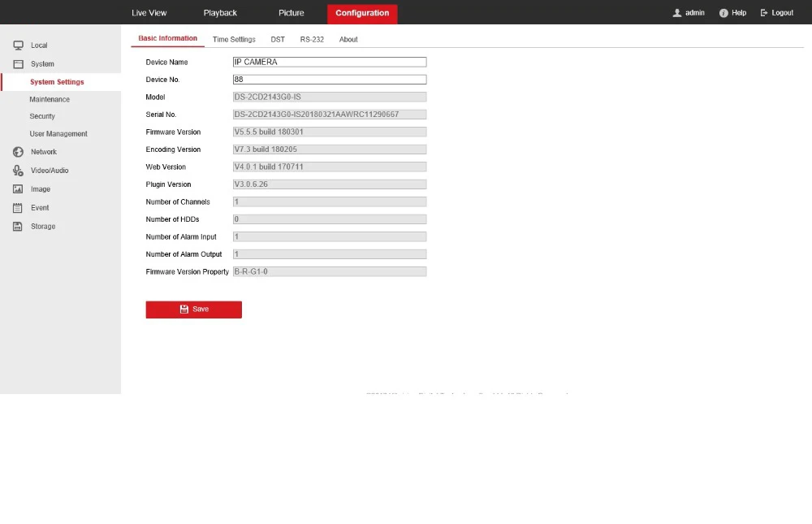Click the Video/Audio microphone icon
The width and height of the screenshot is (812, 524).
tap(18, 171)
